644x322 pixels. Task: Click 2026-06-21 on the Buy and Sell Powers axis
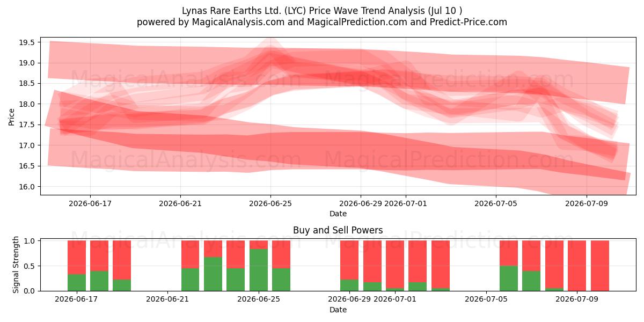(x=168, y=299)
